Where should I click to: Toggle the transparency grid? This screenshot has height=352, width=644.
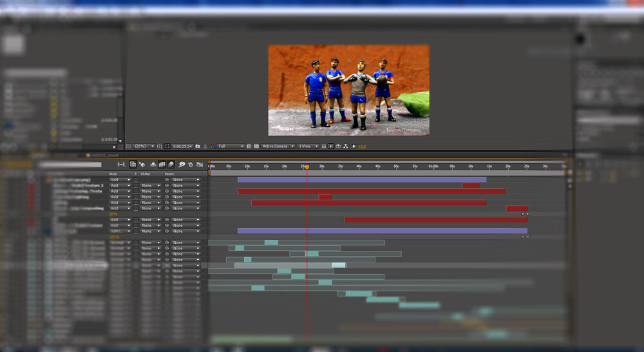256,146
